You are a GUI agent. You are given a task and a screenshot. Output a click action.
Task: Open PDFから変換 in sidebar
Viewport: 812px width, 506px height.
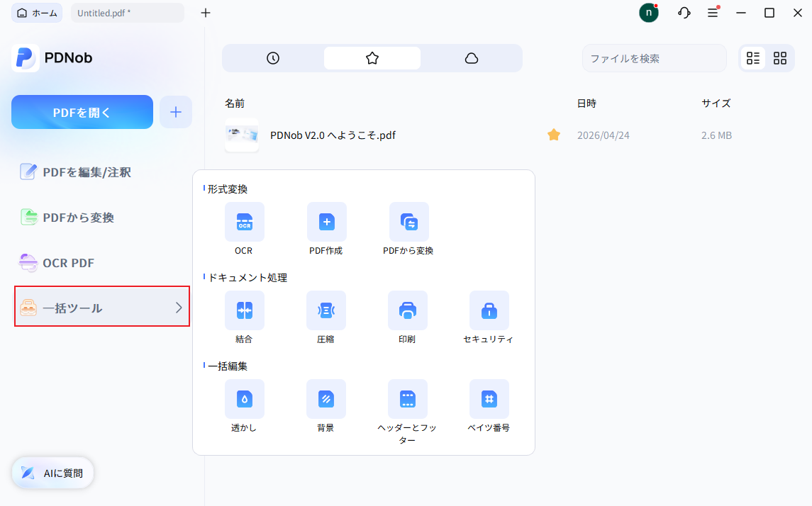tap(67, 218)
